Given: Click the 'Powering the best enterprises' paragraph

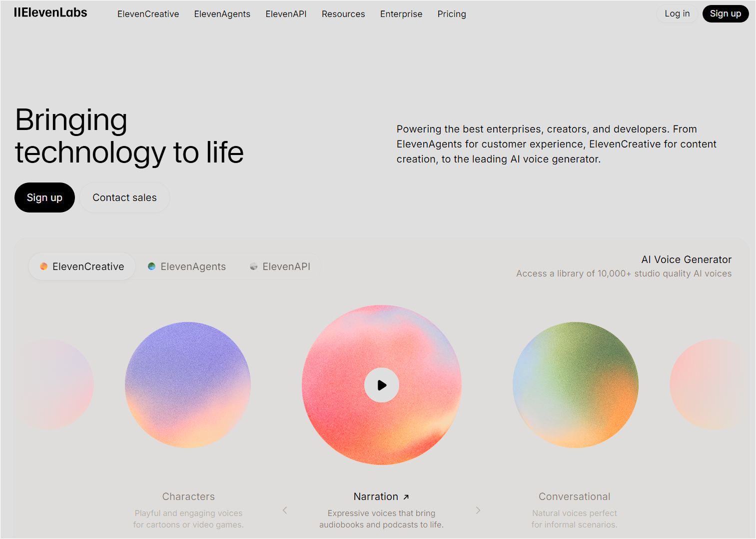Looking at the screenshot, I should click(x=557, y=144).
